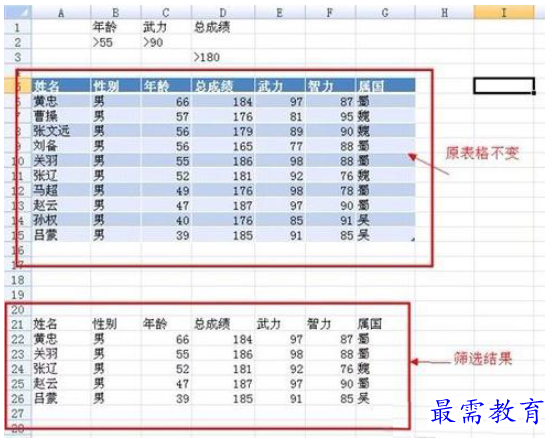Select row 22 header
The height and width of the screenshot is (443, 552).
coord(18,339)
